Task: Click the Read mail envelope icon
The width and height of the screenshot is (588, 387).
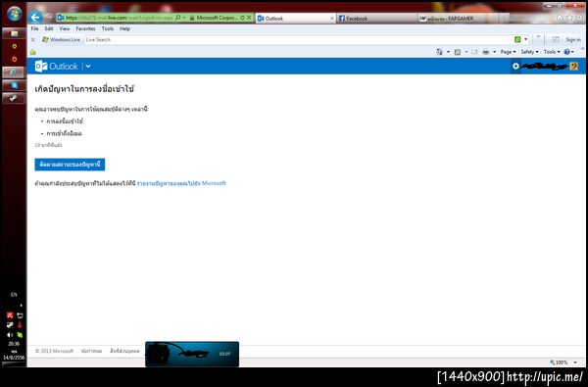Action: (x=474, y=52)
